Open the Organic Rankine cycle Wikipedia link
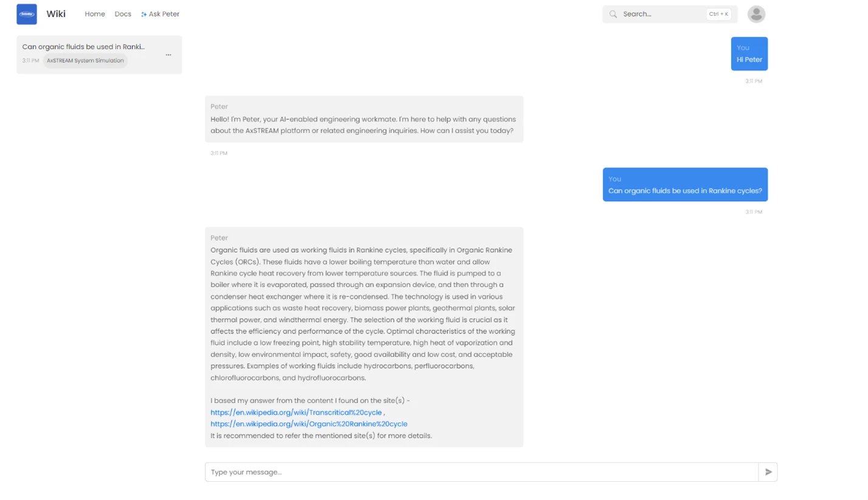Screen dimensions: 868x500 point(309,424)
